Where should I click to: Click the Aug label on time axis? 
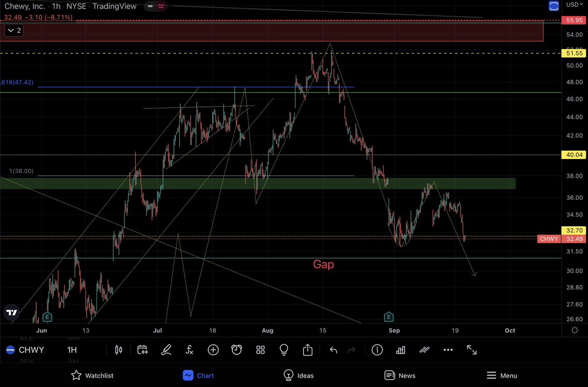pyautogui.click(x=267, y=331)
